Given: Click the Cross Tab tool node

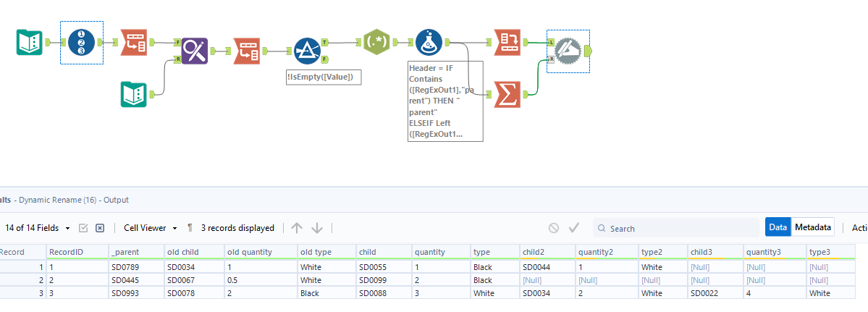Looking at the screenshot, I should click(507, 42).
